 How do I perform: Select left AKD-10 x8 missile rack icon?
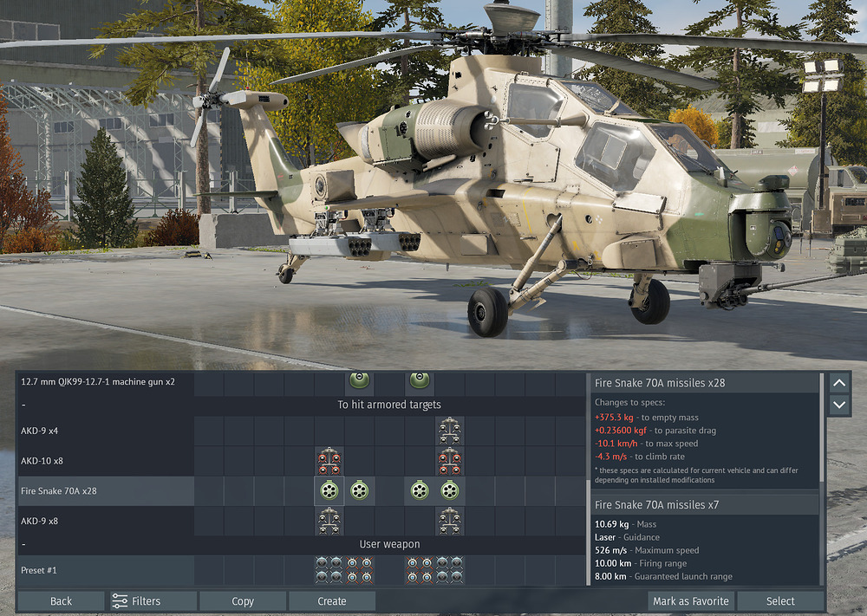point(329,461)
